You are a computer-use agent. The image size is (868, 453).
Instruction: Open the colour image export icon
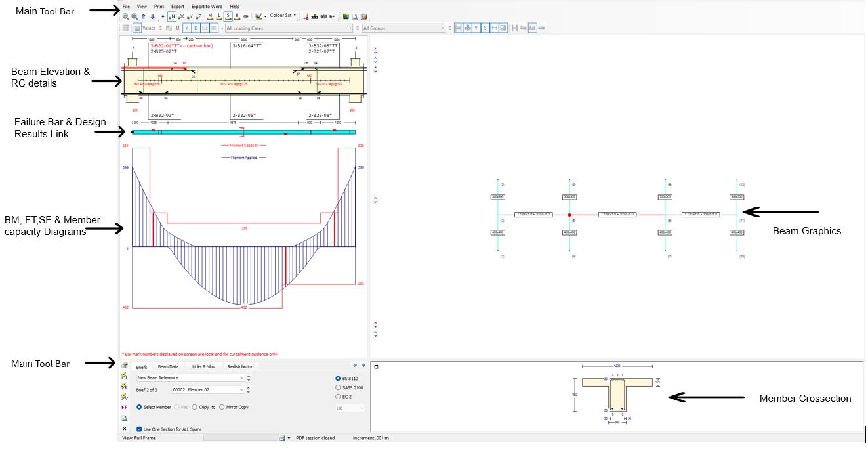pos(346,16)
